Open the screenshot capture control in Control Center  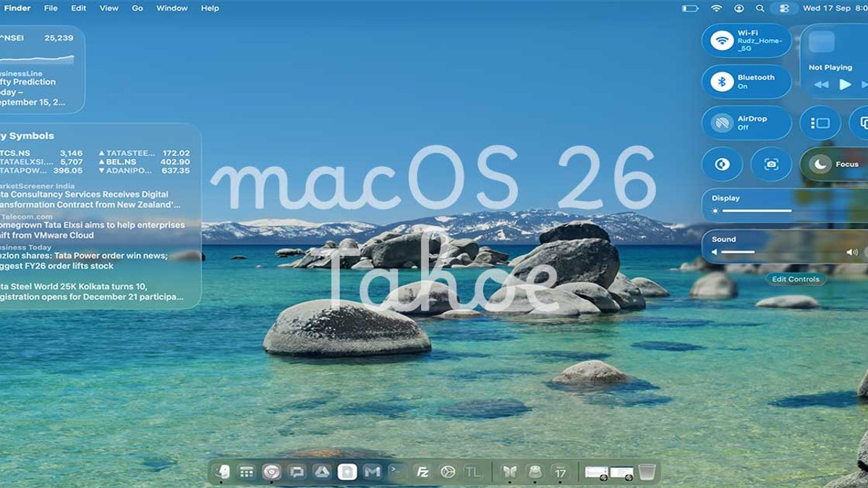[x=771, y=164]
